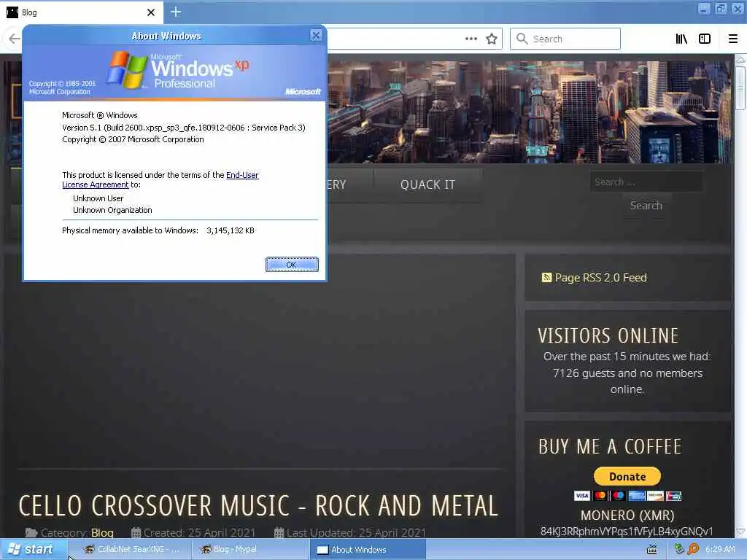This screenshot has height=560, width=747.
Task: Close the Blog tab
Action: coord(150,12)
